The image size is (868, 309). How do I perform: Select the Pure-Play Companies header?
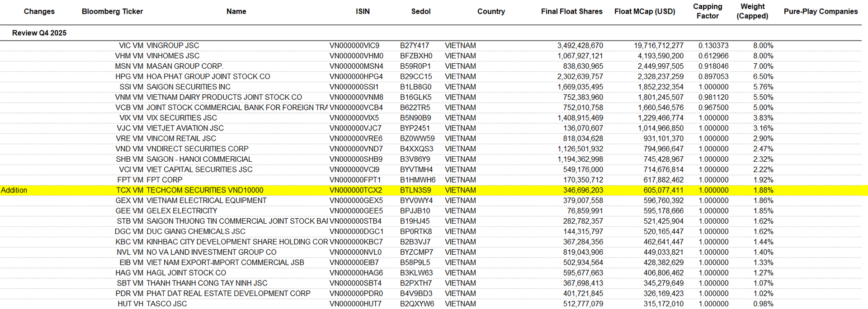click(x=820, y=11)
